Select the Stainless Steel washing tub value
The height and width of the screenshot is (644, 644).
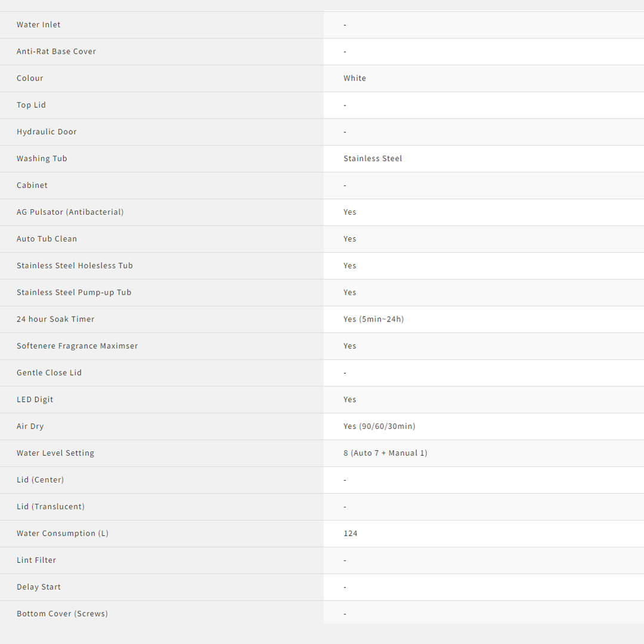(373, 159)
